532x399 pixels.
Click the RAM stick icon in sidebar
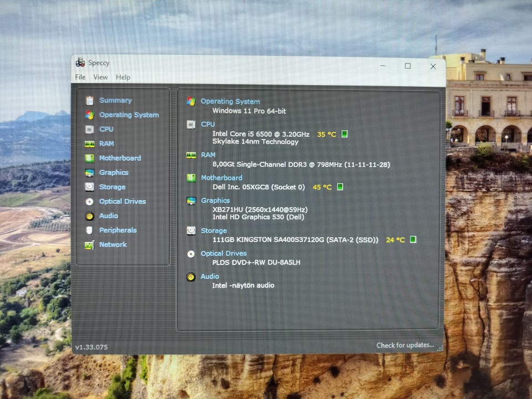pyautogui.click(x=90, y=144)
